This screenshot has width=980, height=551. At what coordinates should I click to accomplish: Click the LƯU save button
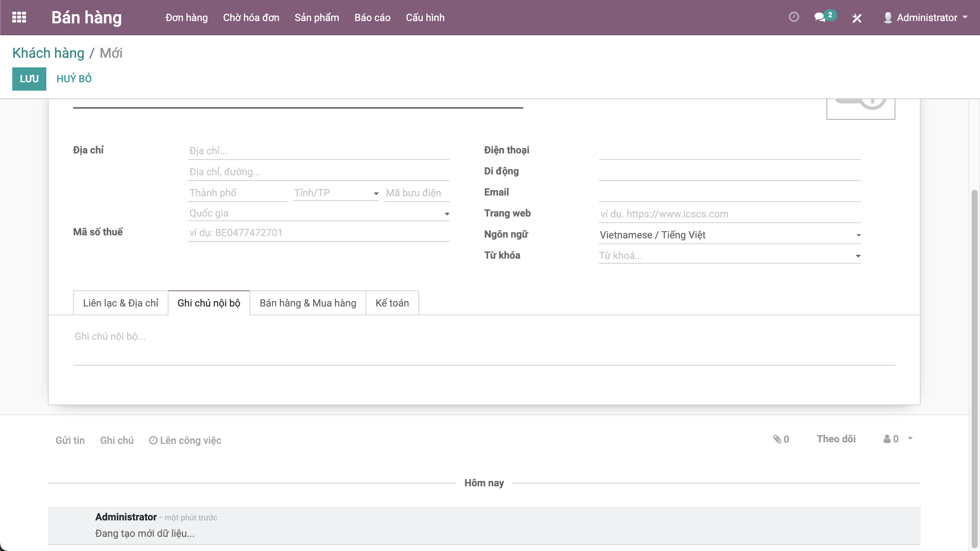tap(29, 79)
